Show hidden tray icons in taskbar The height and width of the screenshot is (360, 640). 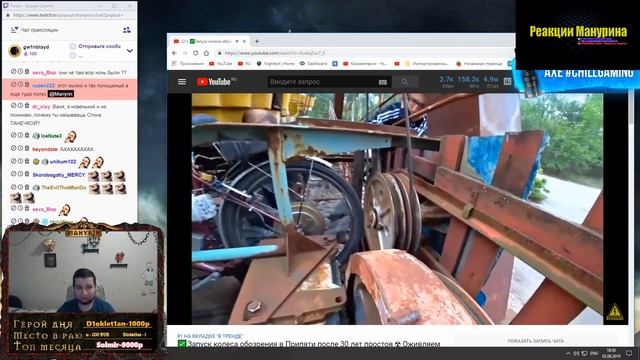pyautogui.click(x=568, y=353)
